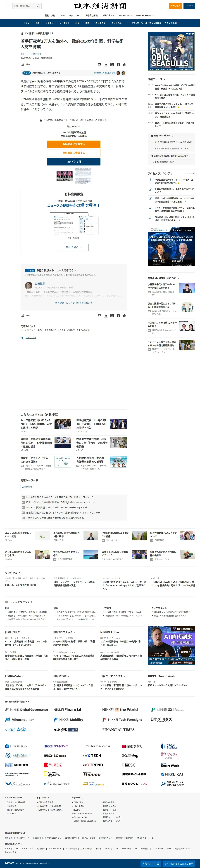Open the NIKKEI Mobility logo link

(x=69, y=719)
